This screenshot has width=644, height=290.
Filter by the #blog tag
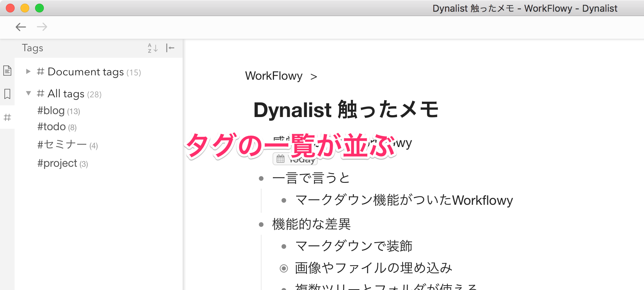tap(51, 110)
